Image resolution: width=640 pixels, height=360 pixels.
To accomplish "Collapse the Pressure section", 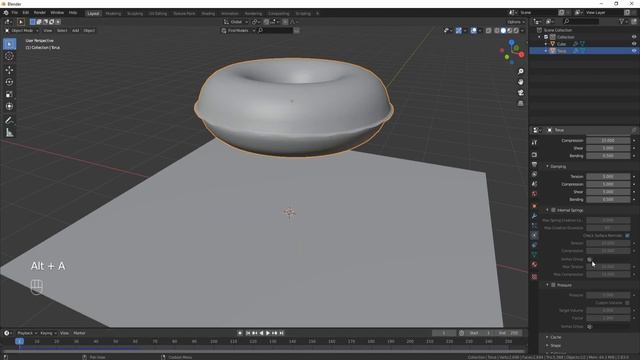I will [x=547, y=285].
